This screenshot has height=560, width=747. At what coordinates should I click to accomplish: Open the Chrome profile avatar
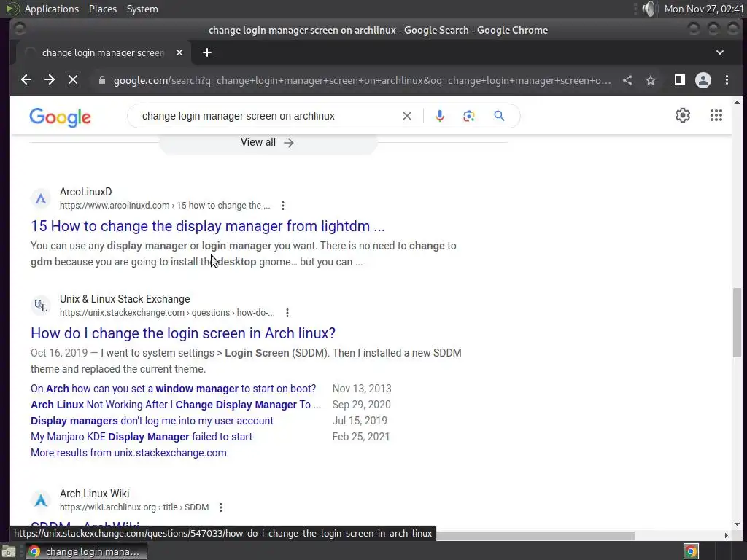coord(703,80)
